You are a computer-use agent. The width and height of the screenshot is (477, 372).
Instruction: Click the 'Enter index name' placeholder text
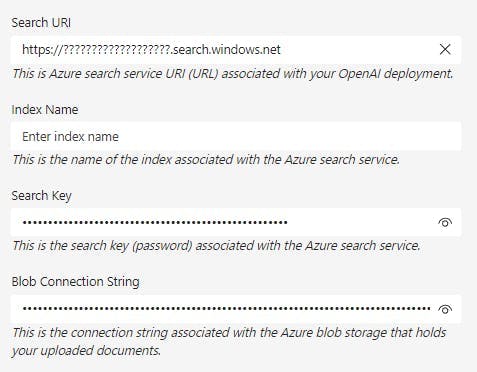70,137
